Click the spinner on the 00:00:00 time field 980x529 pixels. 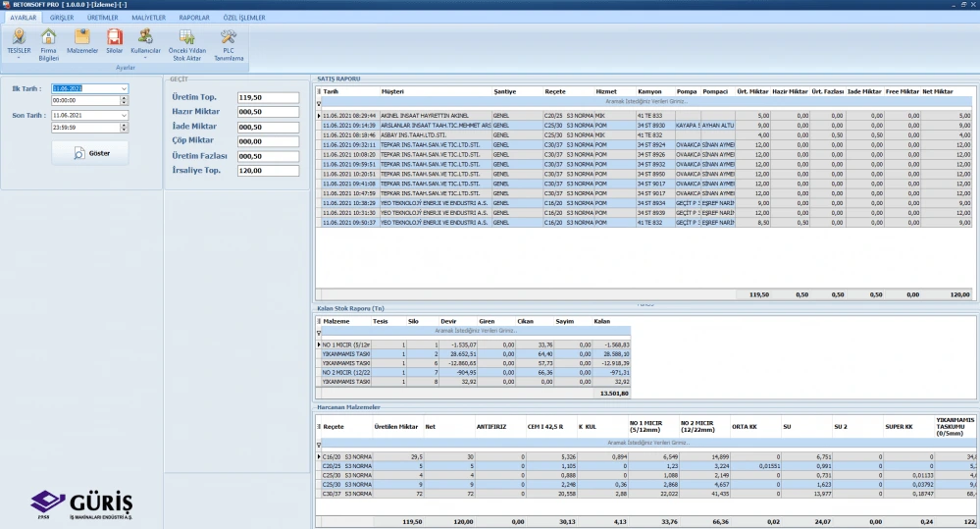click(x=125, y=100)
